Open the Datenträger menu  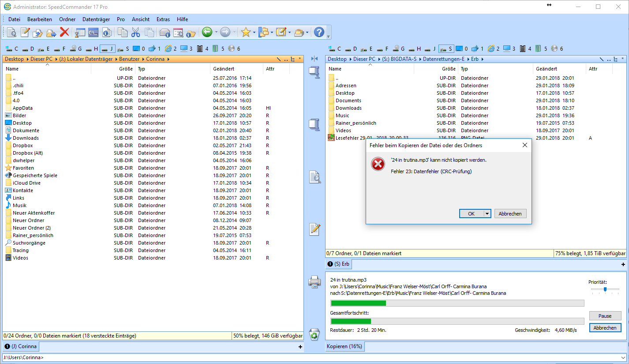point(96,19)
